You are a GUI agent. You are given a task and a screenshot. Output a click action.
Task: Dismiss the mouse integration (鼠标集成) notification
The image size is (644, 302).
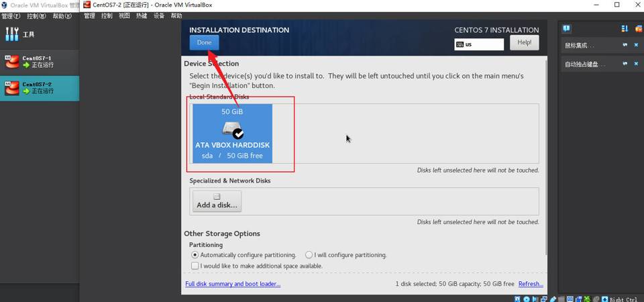[x=636, y=46]
